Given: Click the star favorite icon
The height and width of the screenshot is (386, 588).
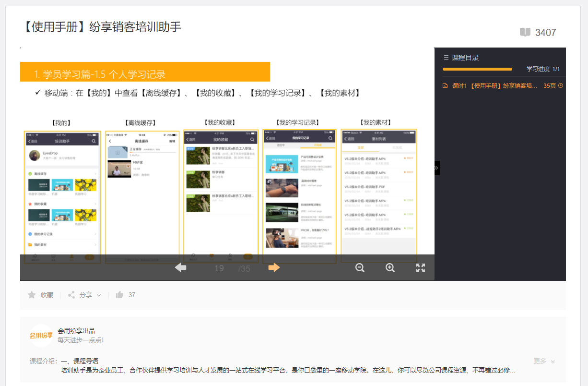Looking at the screenshot, I should tap(32, 295).
